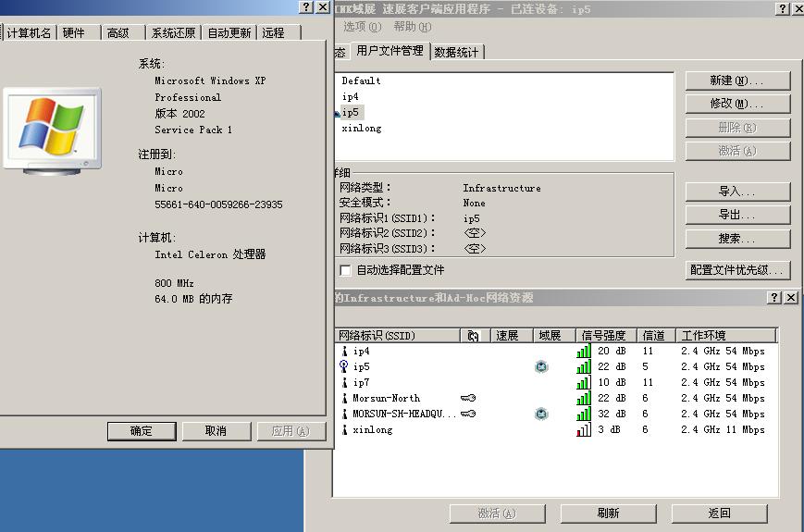The image size is (804, 532).
Task: Click the 域展 badge icon in ip5 row
Action: (x=541, y=366)
